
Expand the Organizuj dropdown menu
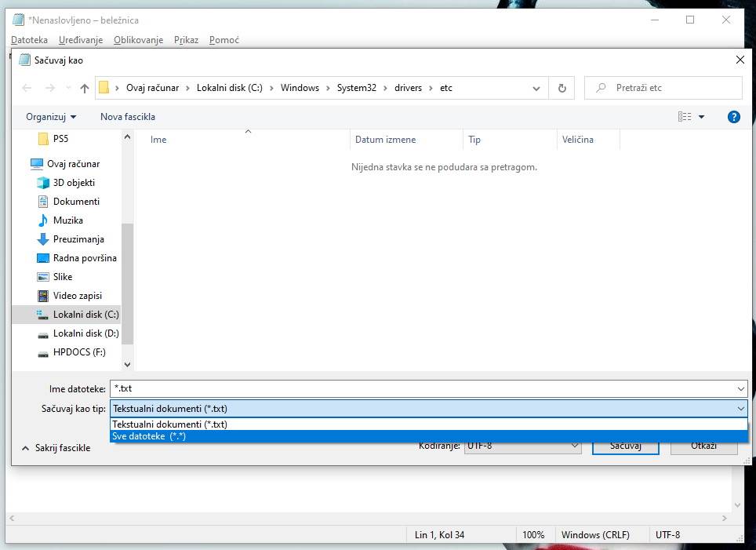[x=51, y=117]
